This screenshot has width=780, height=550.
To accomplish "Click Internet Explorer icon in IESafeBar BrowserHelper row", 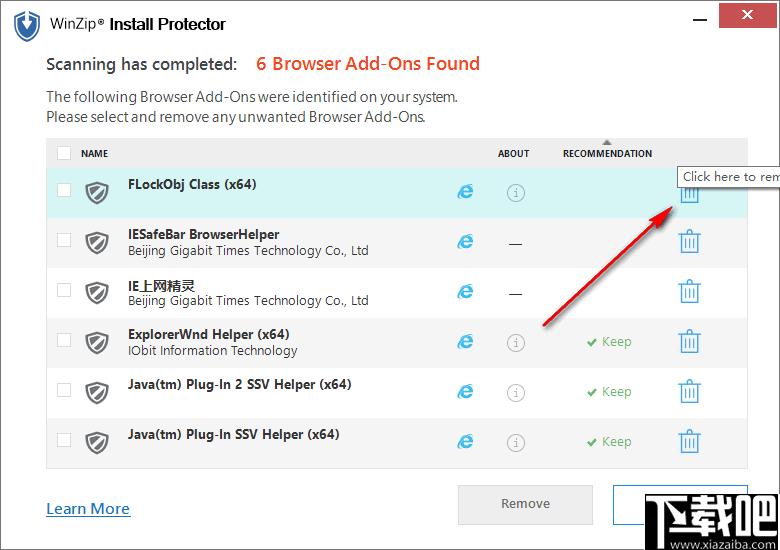I will [x=465, y=242].
